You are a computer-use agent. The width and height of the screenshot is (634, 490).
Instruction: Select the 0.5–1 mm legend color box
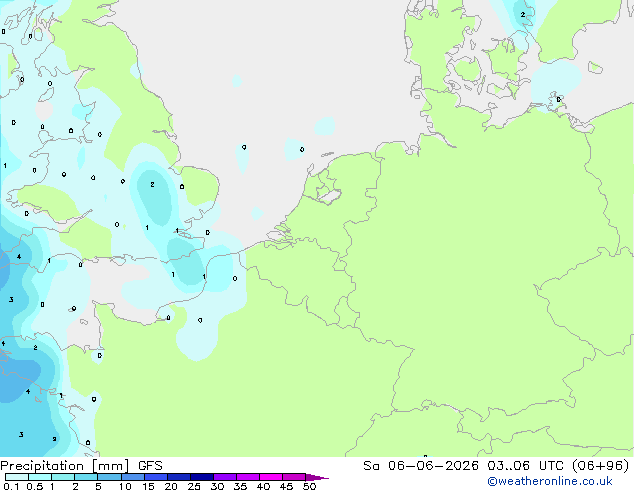(40, 477)
